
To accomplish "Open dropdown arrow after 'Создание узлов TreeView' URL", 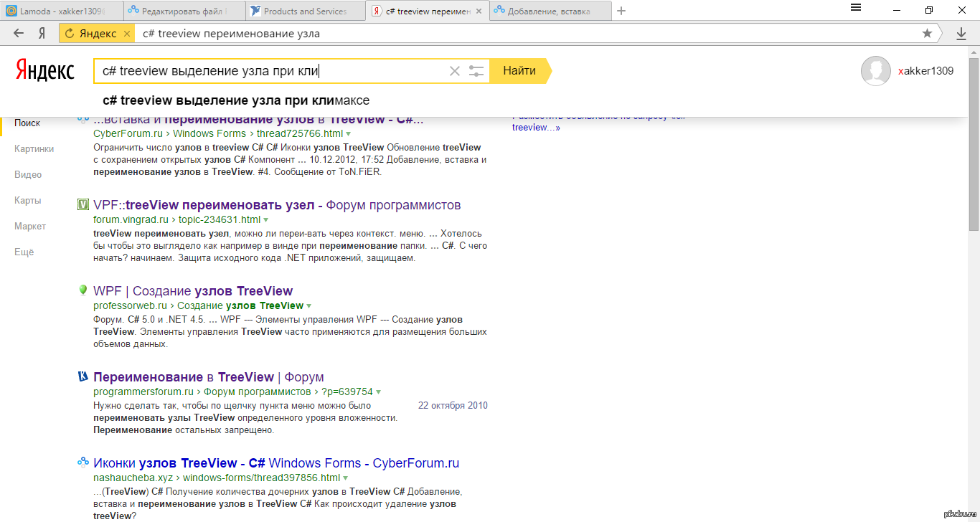I will 309,306.
